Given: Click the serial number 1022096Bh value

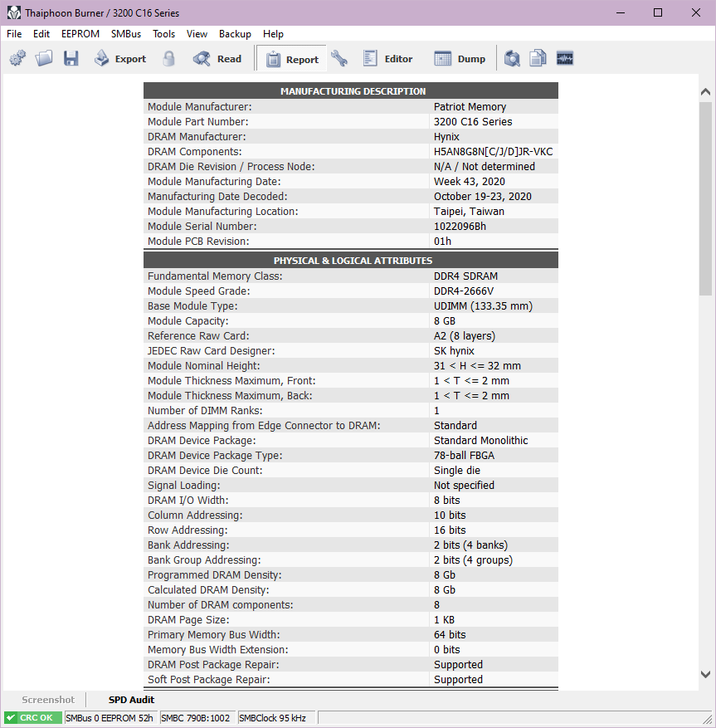Looking at the screenshot, I should (460, 226).
